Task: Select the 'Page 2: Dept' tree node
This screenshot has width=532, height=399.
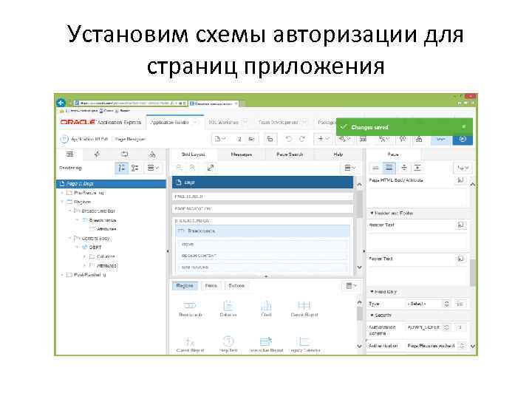Action: (111, 183)
